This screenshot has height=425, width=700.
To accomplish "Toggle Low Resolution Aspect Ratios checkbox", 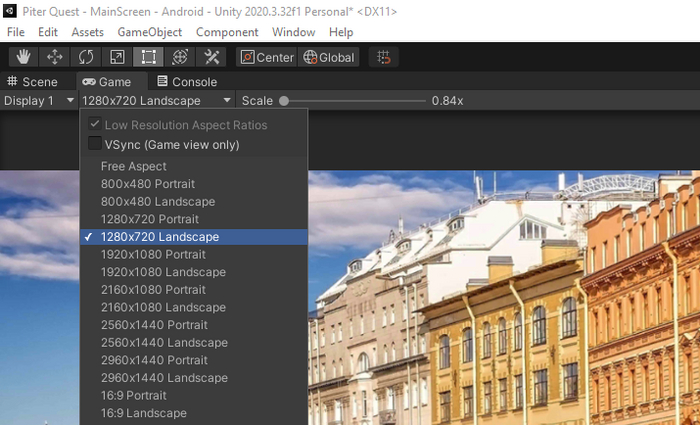I will tap(95, 124).
